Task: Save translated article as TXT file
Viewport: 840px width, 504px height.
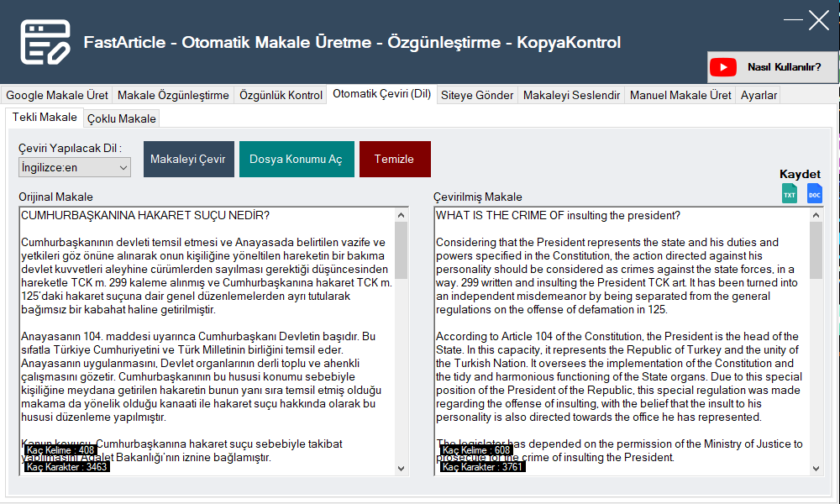Action: point(790,194)
